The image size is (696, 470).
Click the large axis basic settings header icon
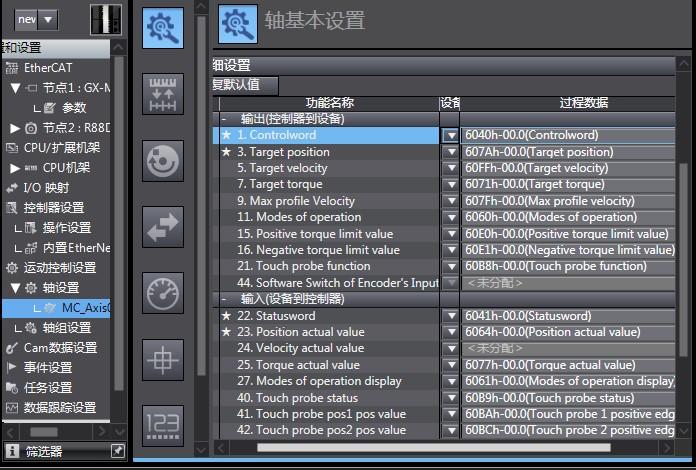(x=238, y=24)
